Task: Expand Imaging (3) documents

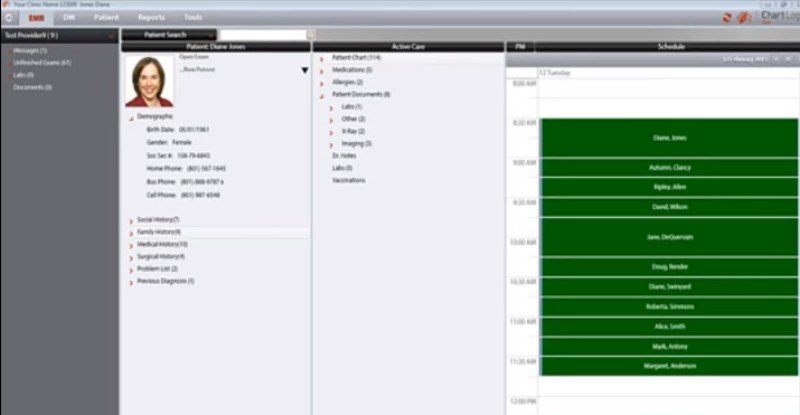Action: click(331, 145)
